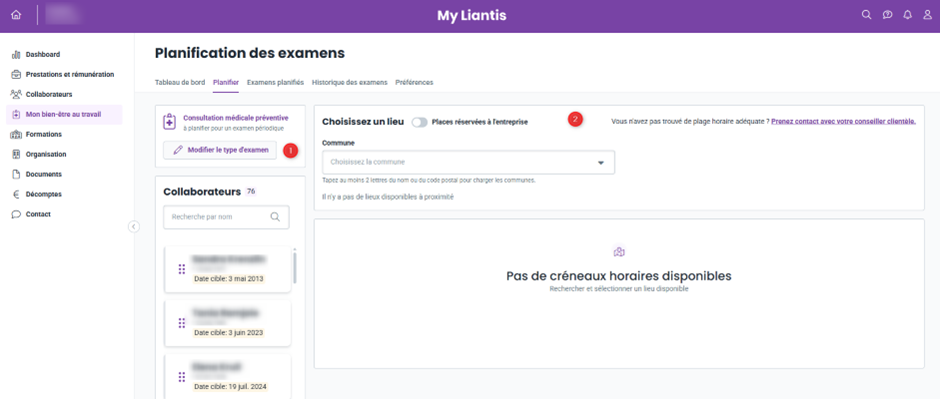Viewport: 940px width, 399px height.
Task: Select collaborator card with Date cible 19 juil. 2024
Action: pos(228,376)
